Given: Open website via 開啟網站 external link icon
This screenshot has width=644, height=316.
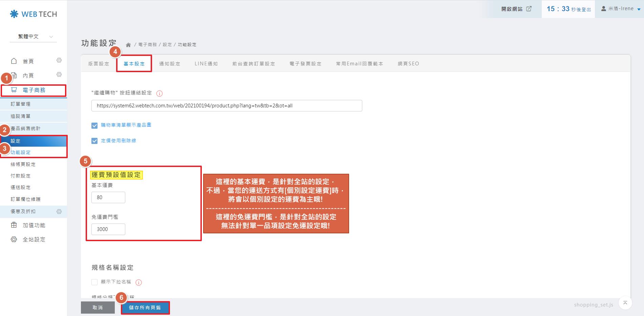Looking at the screenshot, I should 529,9.
